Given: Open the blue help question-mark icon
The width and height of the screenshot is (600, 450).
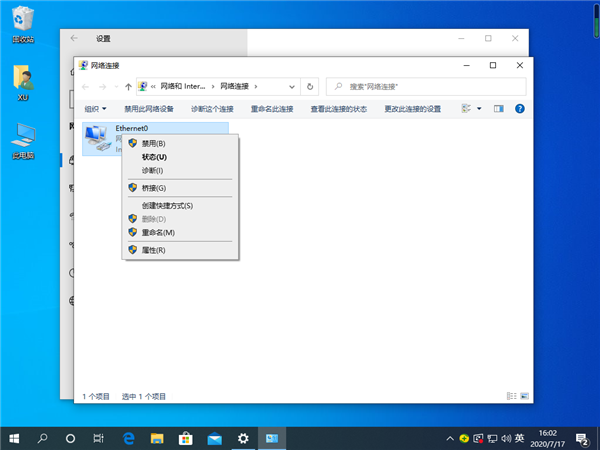Looking at the screenshot, I should click(520, 108).
